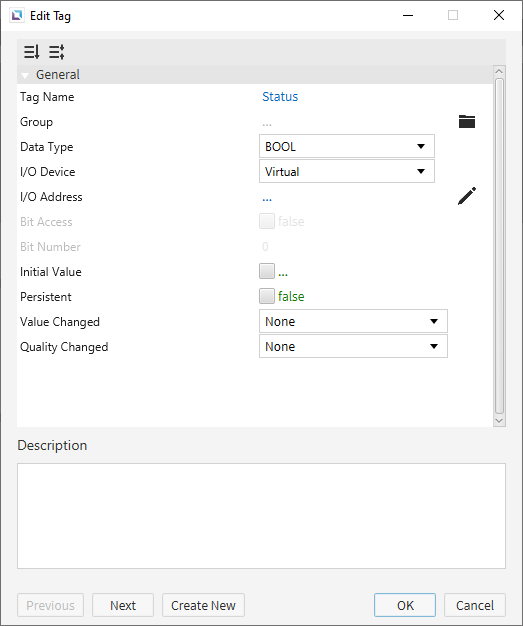Open the Value Changed dropdown
523x626 pixels.
pyautogui.click(x=353, y=321)
